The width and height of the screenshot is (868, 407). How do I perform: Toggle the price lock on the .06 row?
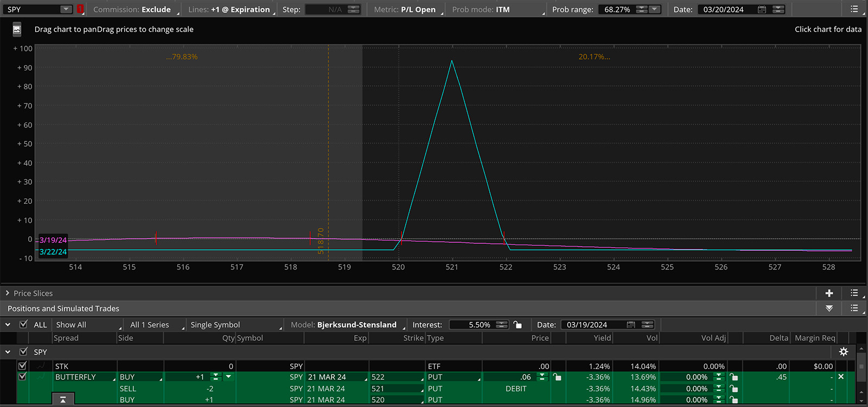[557, 377]
